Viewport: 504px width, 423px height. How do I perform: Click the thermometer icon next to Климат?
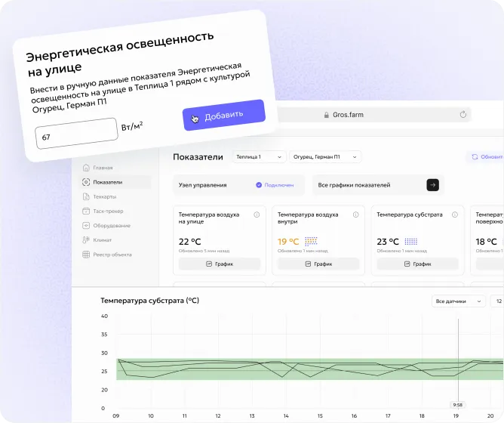click(x=86, y=240)
